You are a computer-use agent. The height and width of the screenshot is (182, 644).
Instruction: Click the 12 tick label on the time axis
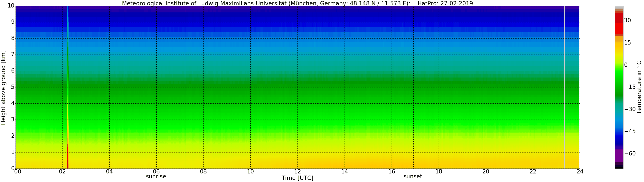[297, 172]
